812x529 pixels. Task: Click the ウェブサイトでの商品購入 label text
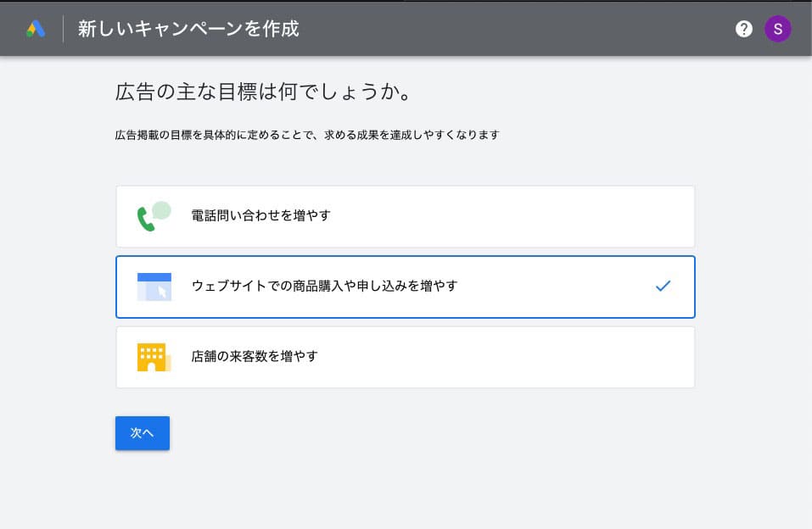pos(324,287)
